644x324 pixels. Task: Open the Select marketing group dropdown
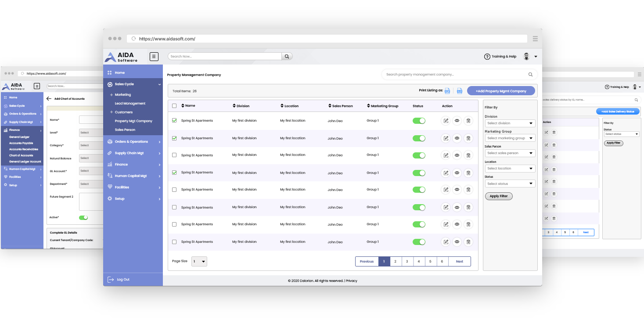pos(510,138)
